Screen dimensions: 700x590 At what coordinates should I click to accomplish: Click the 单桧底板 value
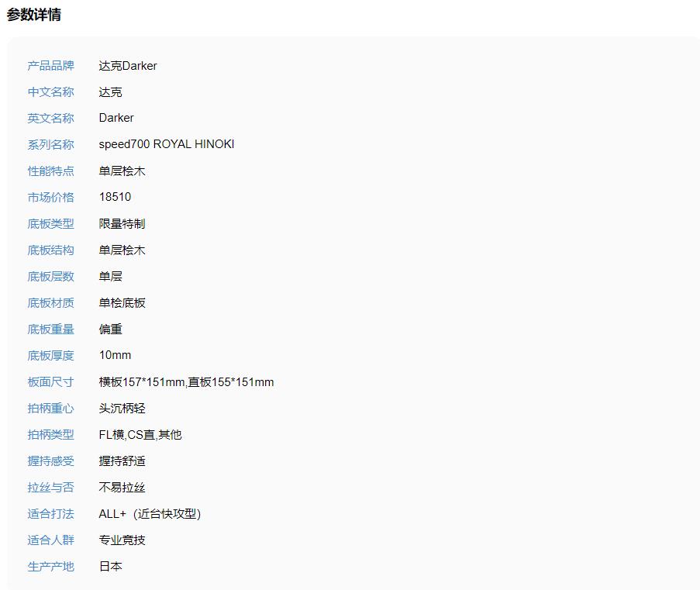click(x=122, y=303)
